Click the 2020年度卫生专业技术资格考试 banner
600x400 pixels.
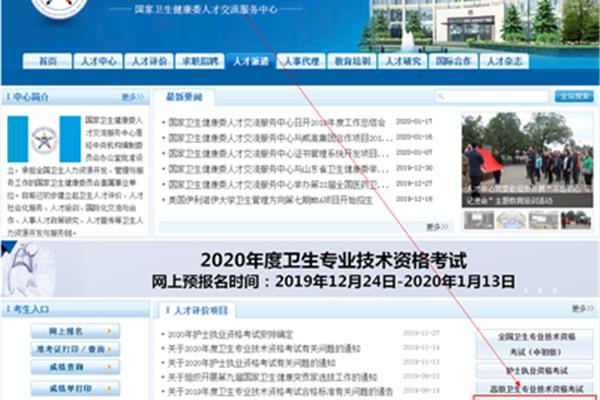click(x=300, y=269)
